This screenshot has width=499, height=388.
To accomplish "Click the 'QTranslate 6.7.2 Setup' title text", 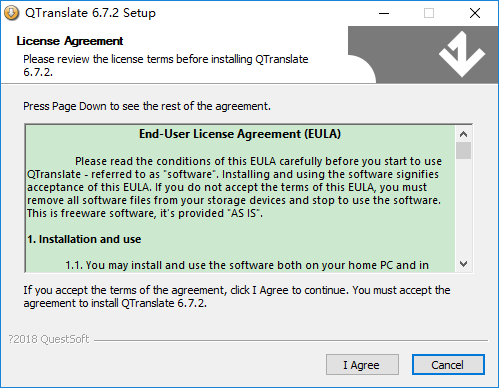I will (x=90, y=13).
